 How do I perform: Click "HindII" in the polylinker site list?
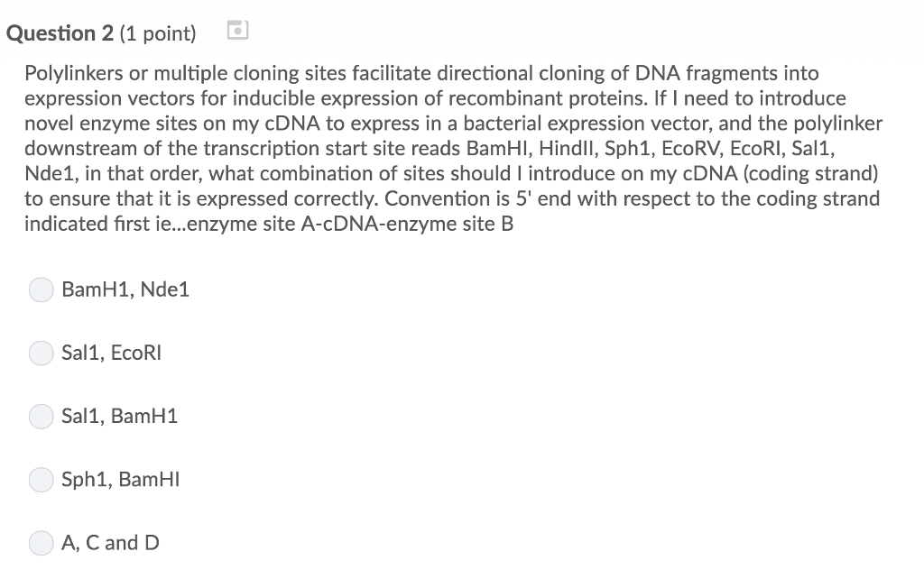pyautogui.click(x=567, y=148)
